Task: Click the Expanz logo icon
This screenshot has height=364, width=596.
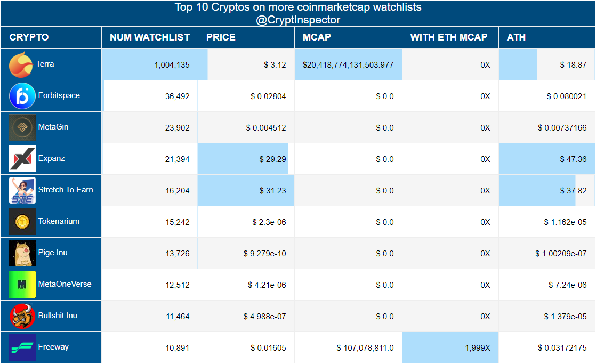Action: coord(22,159)
